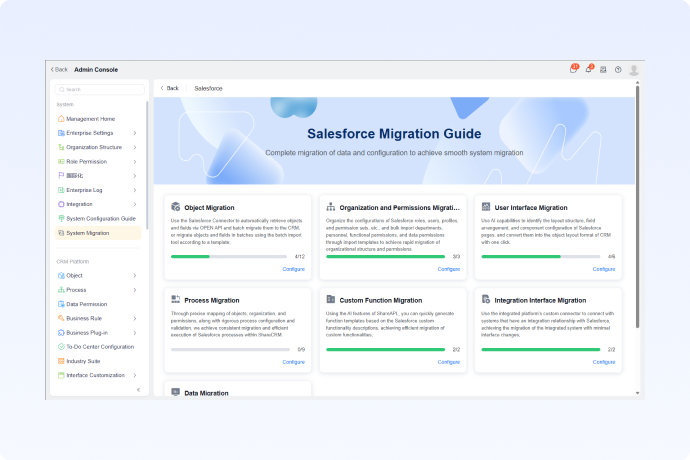
Task: Click the main content vertical scrollbar
Action: [x=637, y=207]
